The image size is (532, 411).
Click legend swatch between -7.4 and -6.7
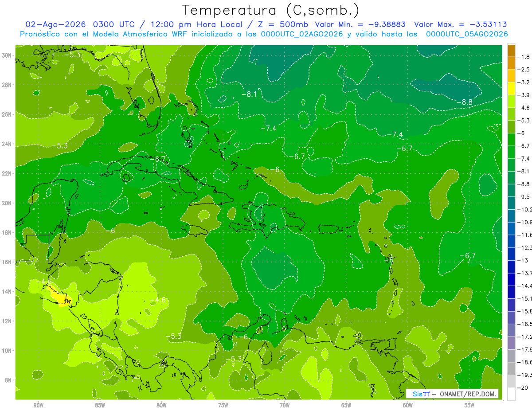tap(511, 152)
